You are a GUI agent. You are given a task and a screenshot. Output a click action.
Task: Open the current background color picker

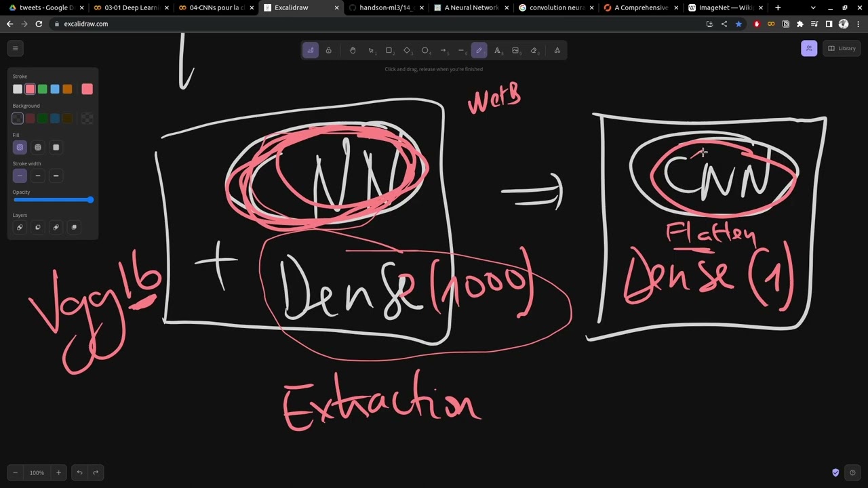87,119
